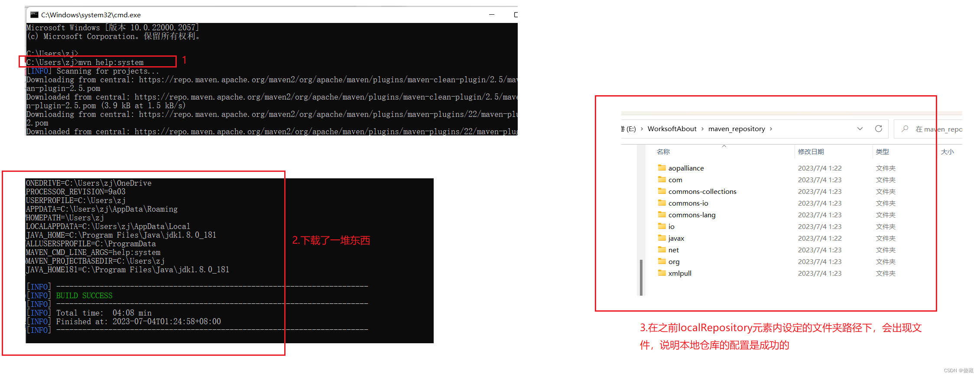Click the commons-io folder icon
980x377 pixels.
pos(662,203)
